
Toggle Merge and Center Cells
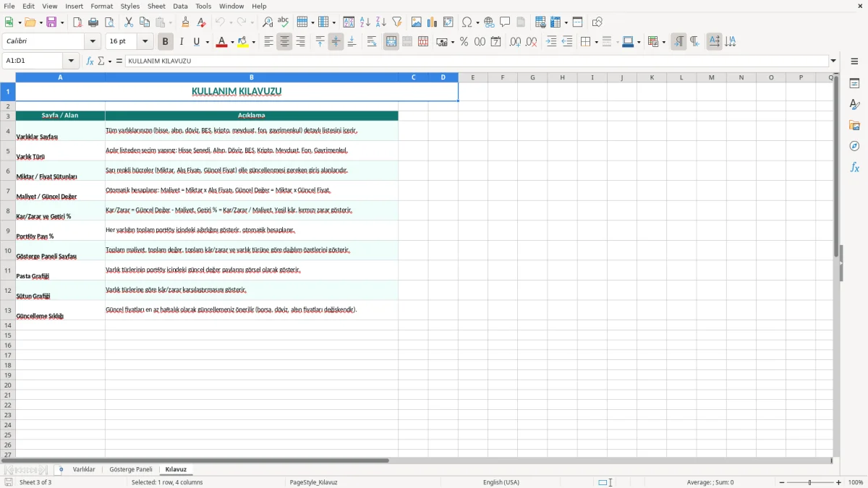391,42
